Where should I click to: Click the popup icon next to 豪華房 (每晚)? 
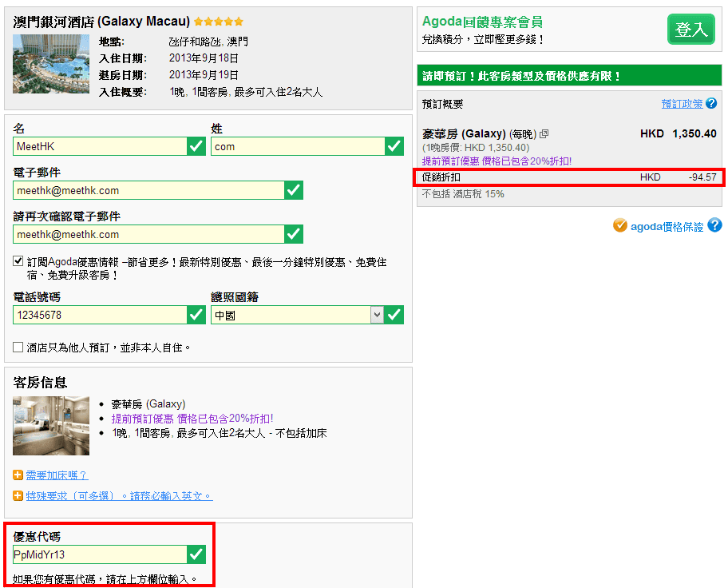coord(544,134)
